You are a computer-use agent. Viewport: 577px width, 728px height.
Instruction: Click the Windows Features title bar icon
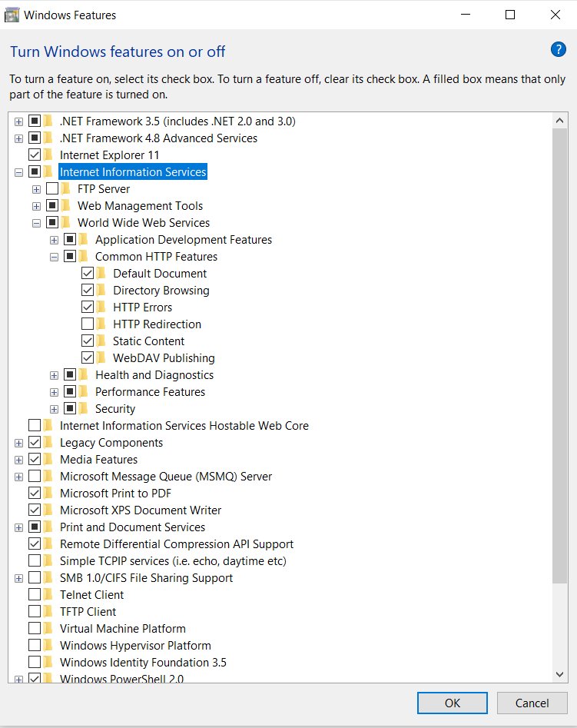point(12,15)
